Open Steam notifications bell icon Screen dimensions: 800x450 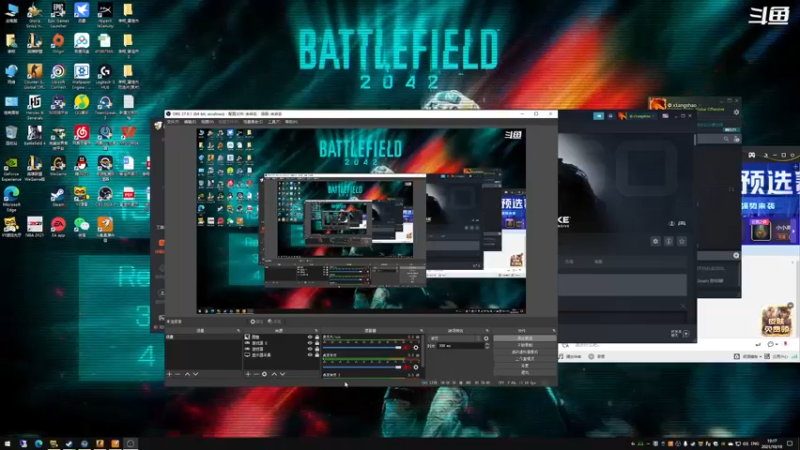click(610, 116)
